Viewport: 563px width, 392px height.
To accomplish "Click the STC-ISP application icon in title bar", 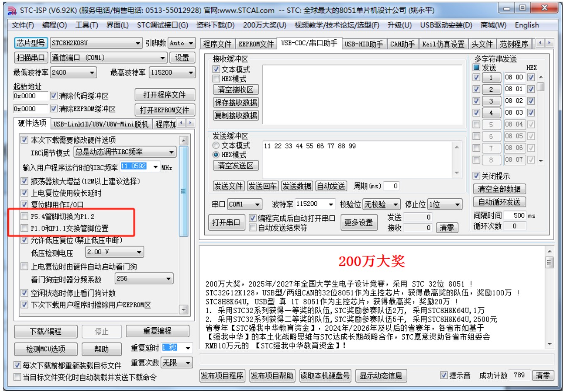I will (x=12, y=10).
